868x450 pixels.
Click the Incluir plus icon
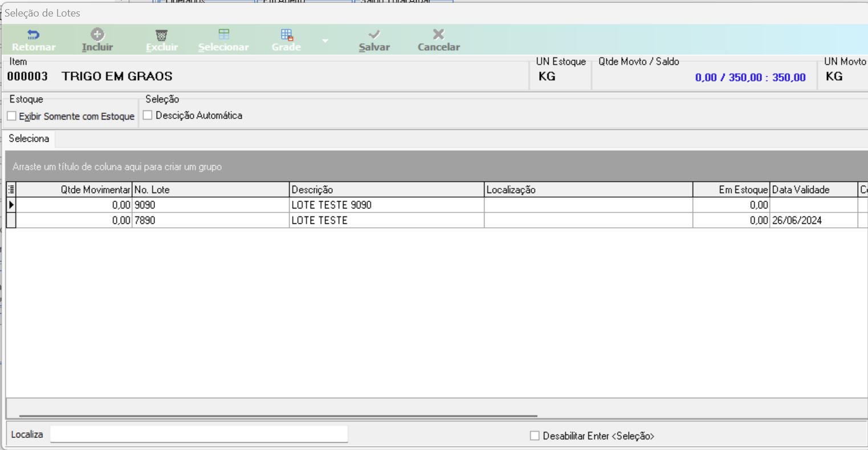click(97, 34)
